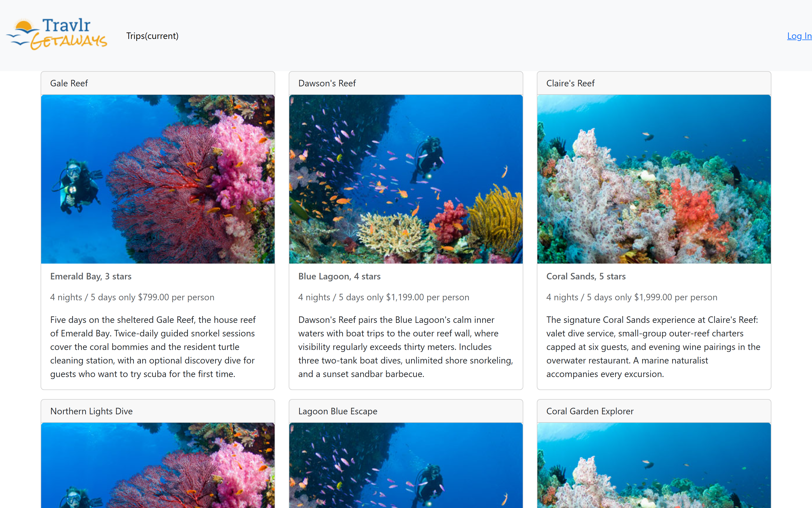Click the Claire's Reef card header

(x=654, y=83)
